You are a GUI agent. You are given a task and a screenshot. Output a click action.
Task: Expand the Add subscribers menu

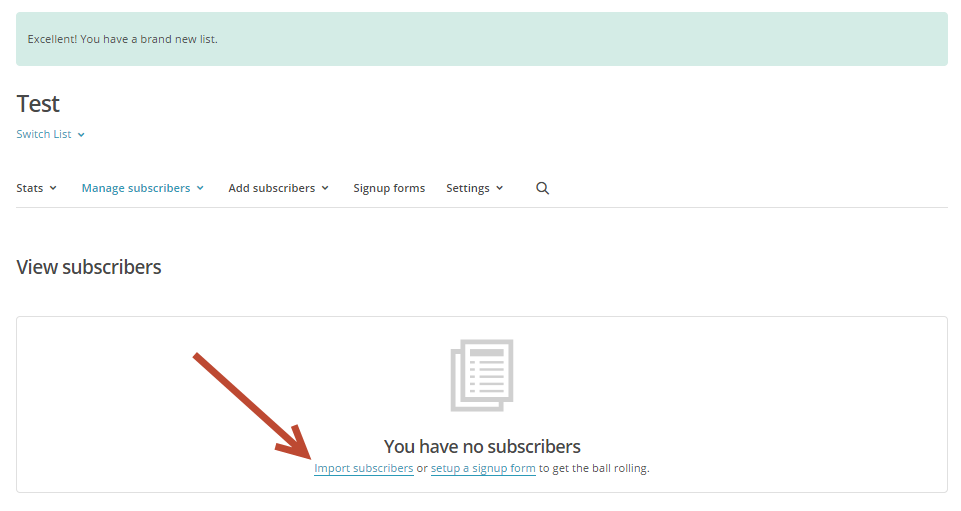click(x=278, y=188)
